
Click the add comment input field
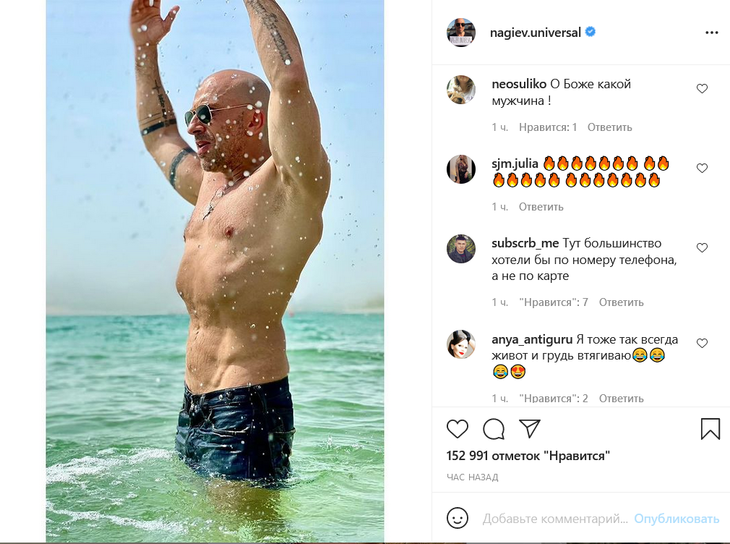click(x=555, y=518)
